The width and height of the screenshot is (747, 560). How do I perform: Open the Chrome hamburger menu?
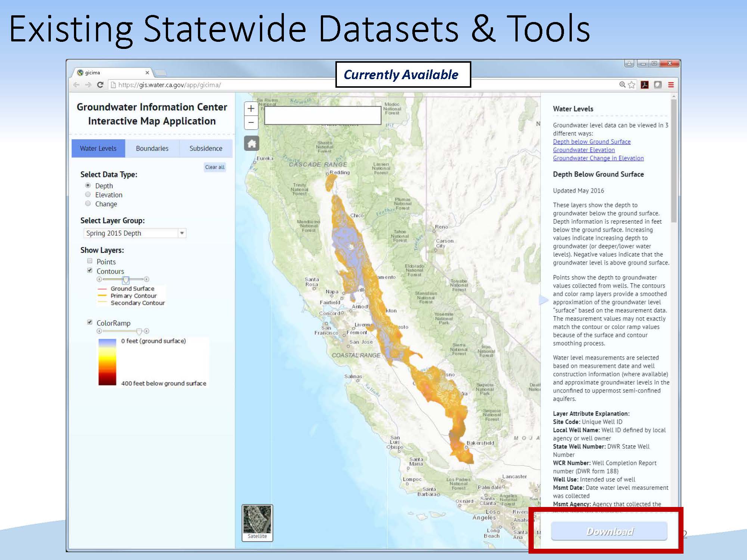(x=671, y=85)
